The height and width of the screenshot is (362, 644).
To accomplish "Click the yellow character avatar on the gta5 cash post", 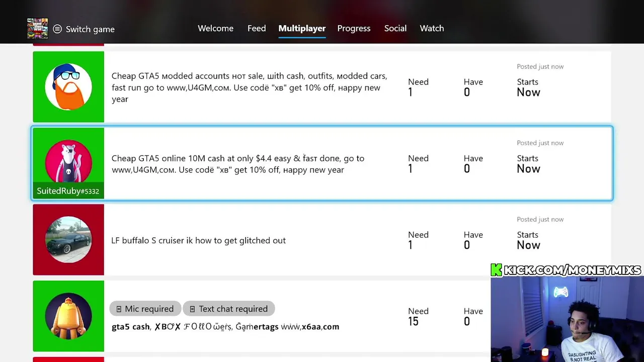I will tap(68, 316).
